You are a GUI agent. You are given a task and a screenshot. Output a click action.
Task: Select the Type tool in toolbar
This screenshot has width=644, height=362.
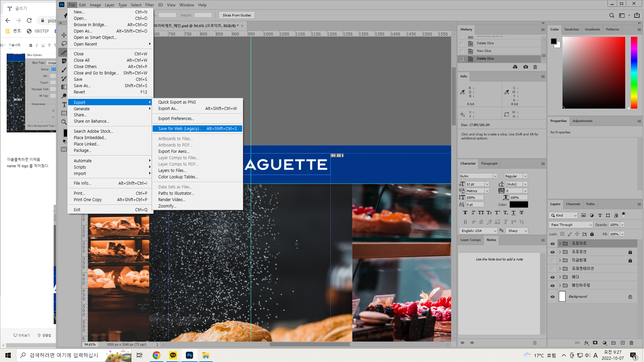[x=64, y=105]
